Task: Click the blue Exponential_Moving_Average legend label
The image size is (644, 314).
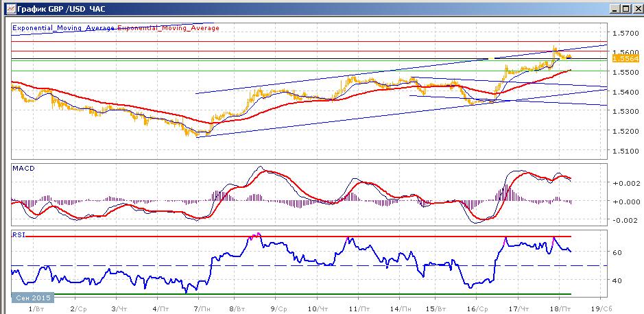Action: coord(63,28)
